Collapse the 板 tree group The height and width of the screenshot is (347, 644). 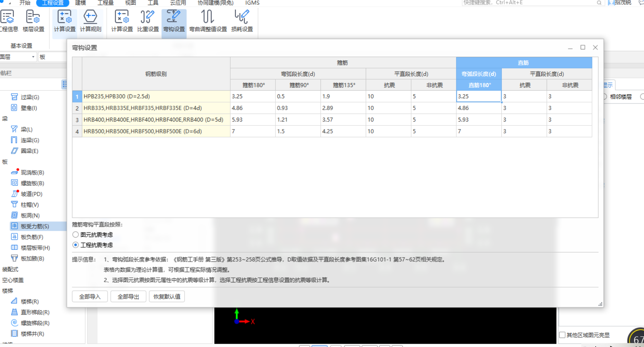coord(5,162)
